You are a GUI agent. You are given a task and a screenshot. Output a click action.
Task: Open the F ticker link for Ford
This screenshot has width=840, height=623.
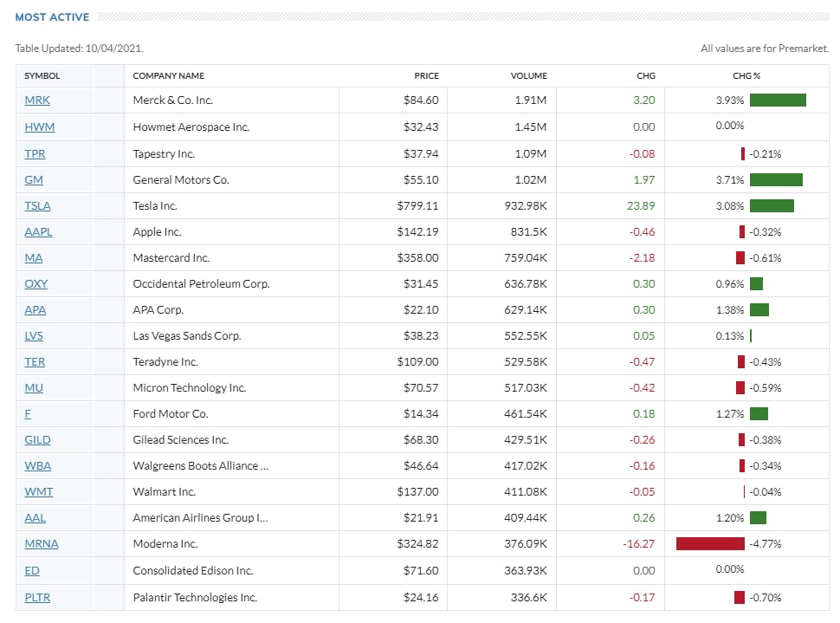pos(28,414)
